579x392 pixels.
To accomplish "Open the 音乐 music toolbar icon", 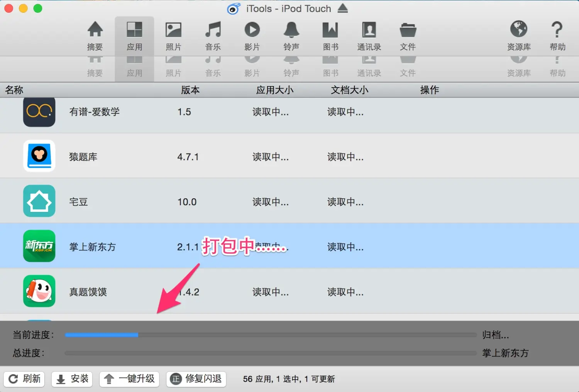I will (x=213, y=36).
